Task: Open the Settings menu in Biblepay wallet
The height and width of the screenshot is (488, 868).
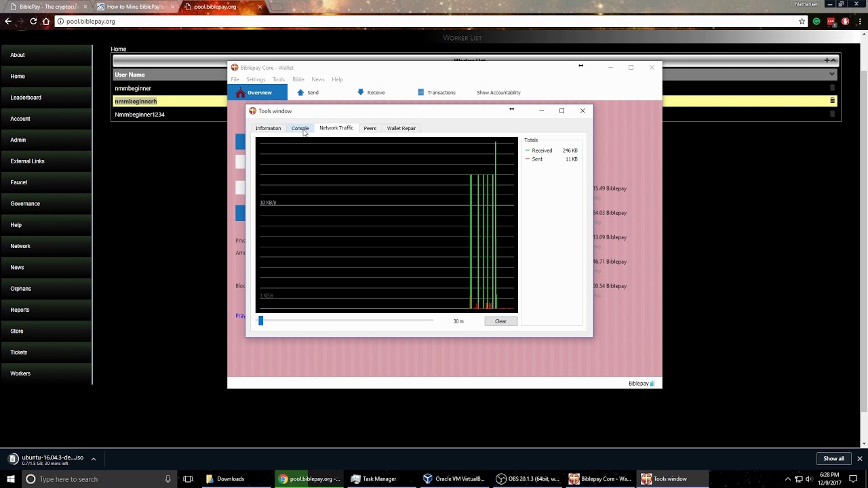Action: click(256, 79)
